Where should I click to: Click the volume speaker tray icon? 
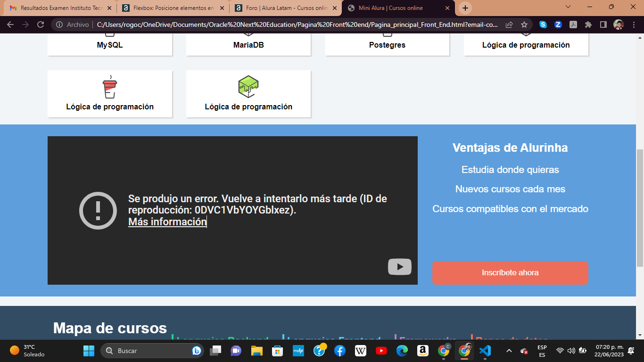pyautogui.click(x=571, y=351)
